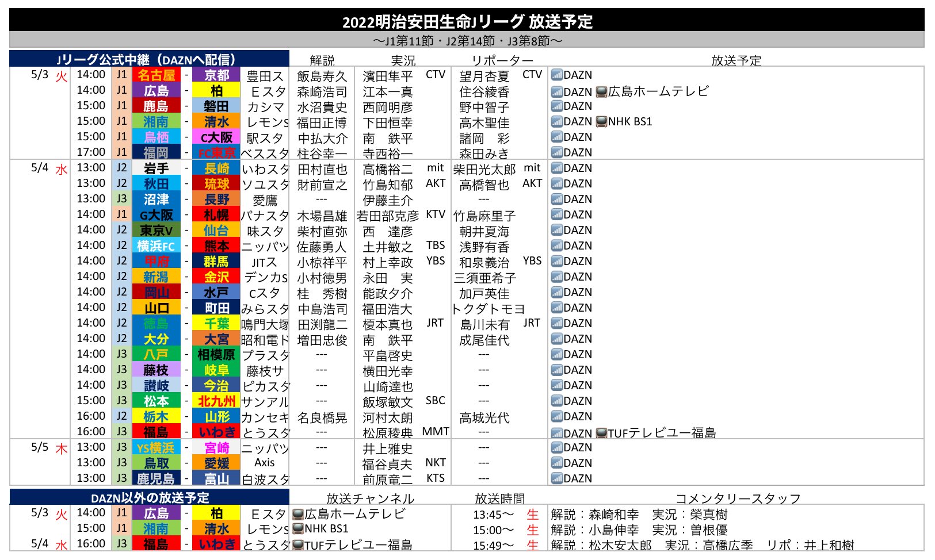Open the DAZN icon for 岩手 vs 長崎
935x560 pixels.
[557, 168]
